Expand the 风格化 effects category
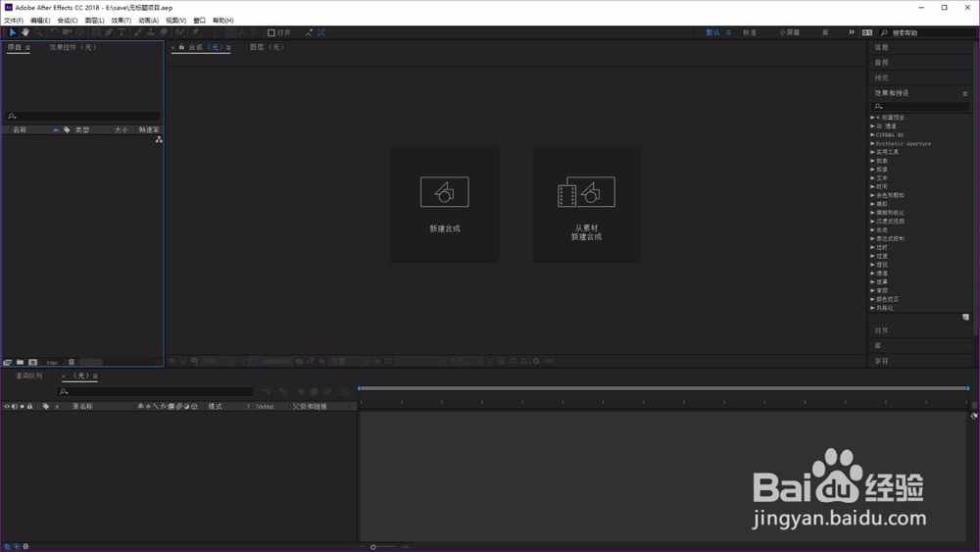This screenshot has height=552, width=980. [872, 308]
